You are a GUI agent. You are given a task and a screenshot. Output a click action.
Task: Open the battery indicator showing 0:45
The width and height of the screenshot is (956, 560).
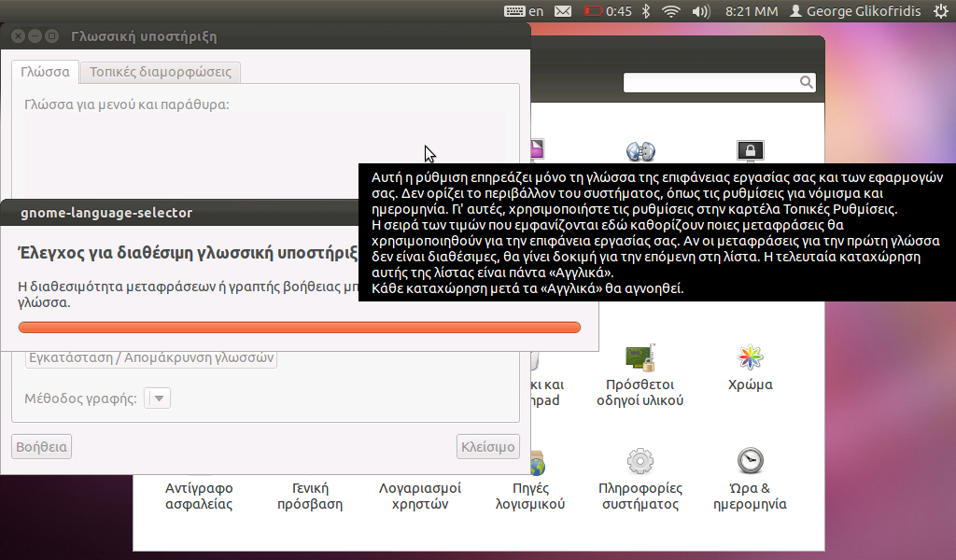[608, 11]
